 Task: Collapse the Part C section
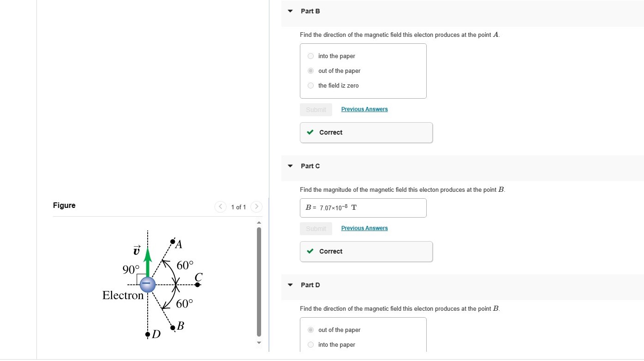click(x=290, y=166)
